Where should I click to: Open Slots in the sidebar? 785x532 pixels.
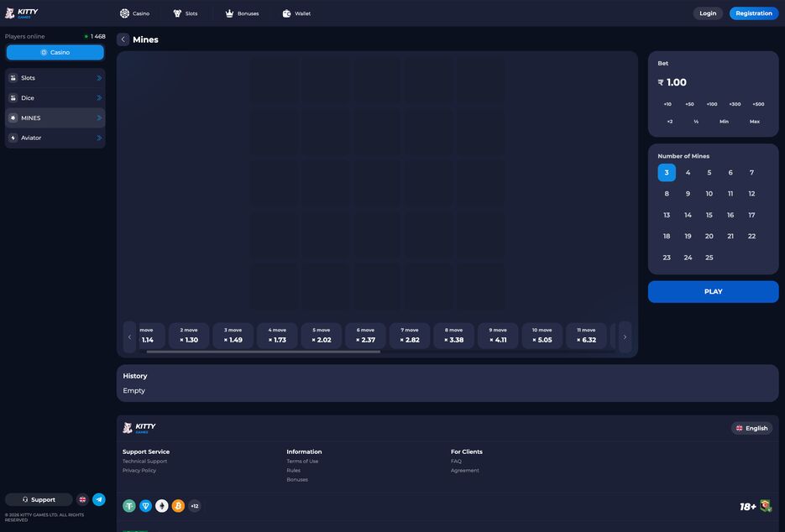pyautogui.click(x=55, y=78)
